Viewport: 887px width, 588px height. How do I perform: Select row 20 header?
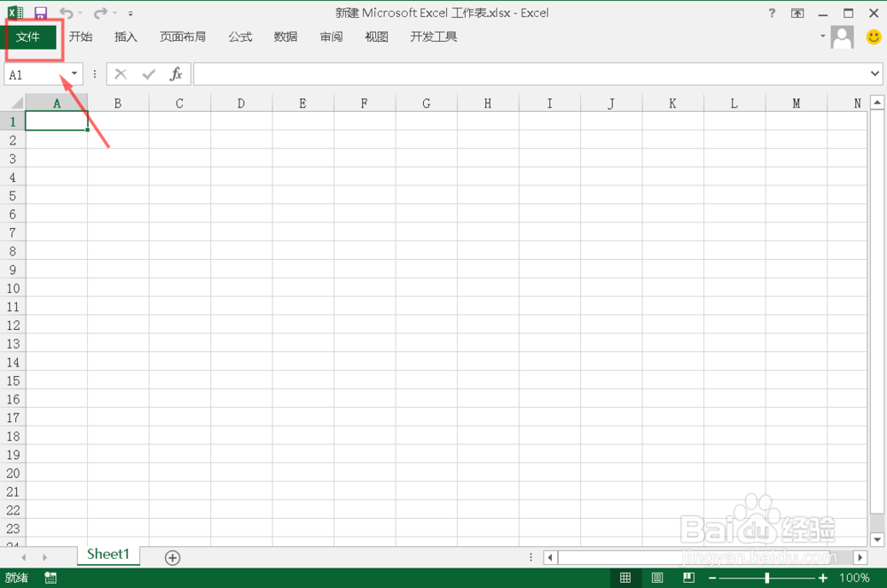click(x=12, y=474)
